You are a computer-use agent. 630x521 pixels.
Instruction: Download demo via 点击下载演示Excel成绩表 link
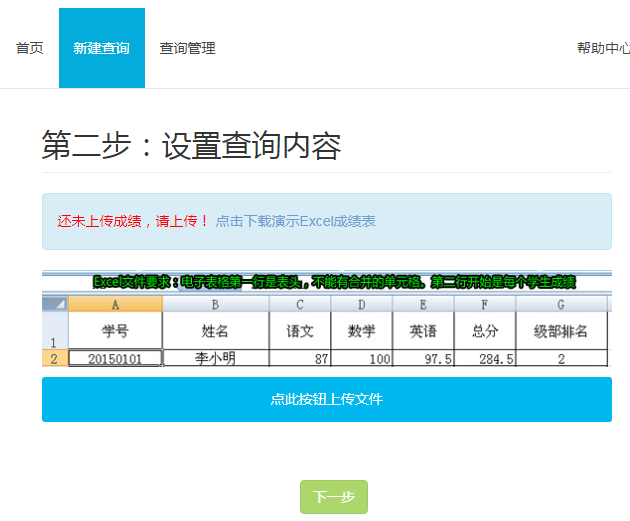coord(295,221)
